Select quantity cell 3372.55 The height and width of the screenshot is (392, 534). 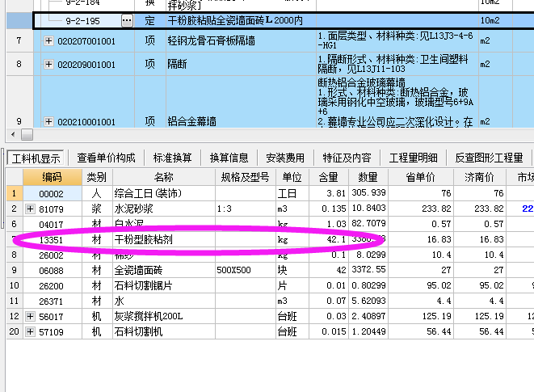(368, 270)
